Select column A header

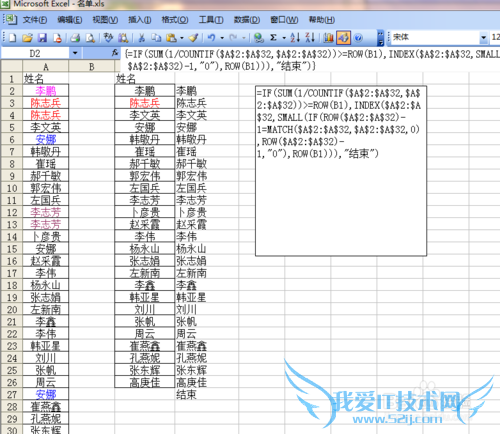[x=46, y=66]
